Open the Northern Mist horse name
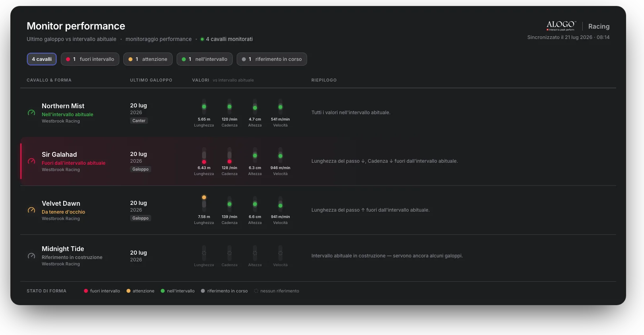 [63, 106]
